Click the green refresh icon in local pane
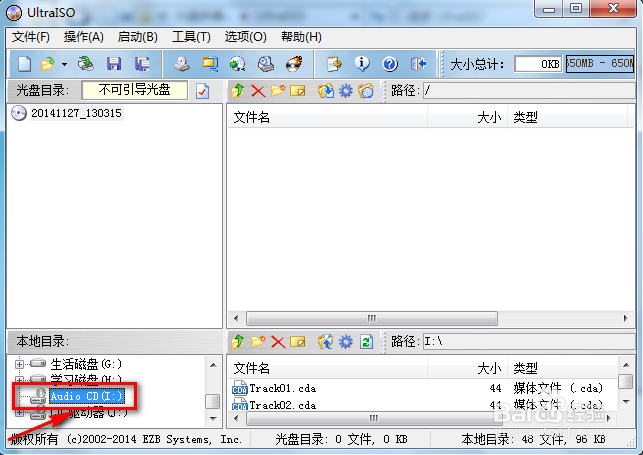643x455 pixels. [366, 341]
